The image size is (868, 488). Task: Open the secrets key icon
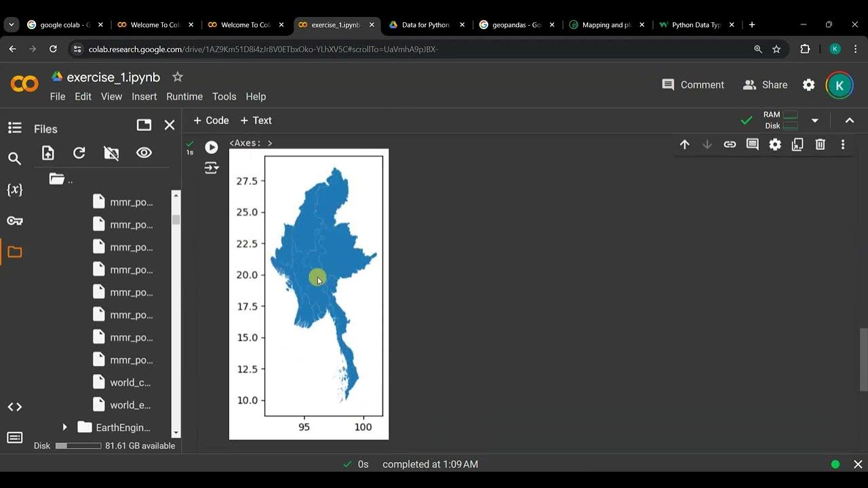pos(14,221)
